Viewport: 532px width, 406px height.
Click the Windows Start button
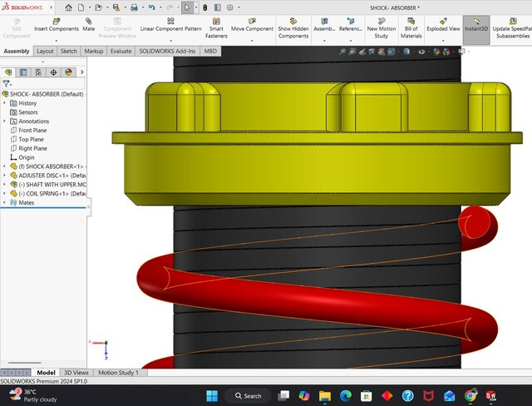coord(212,396)
